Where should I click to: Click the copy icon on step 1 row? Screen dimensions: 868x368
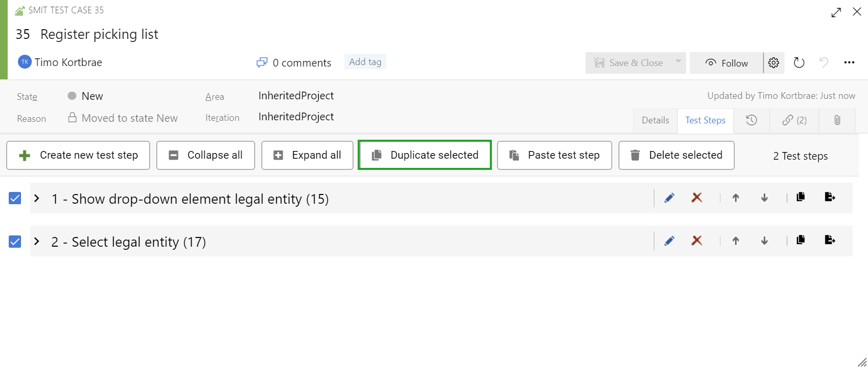click(x=801, y=197)
